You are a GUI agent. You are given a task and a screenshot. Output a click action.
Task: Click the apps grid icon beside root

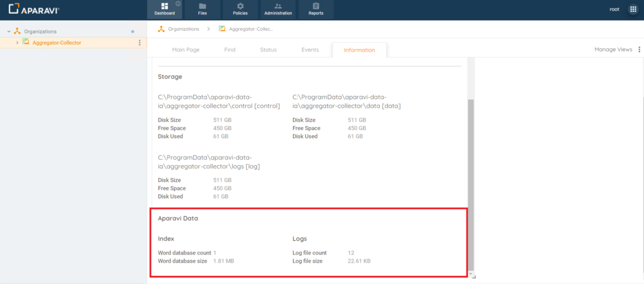coord(633,9)
